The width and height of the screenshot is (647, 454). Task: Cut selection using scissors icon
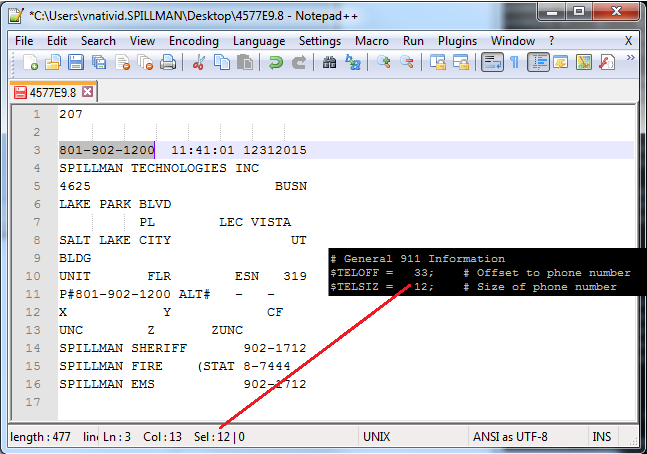pos(198,63)
